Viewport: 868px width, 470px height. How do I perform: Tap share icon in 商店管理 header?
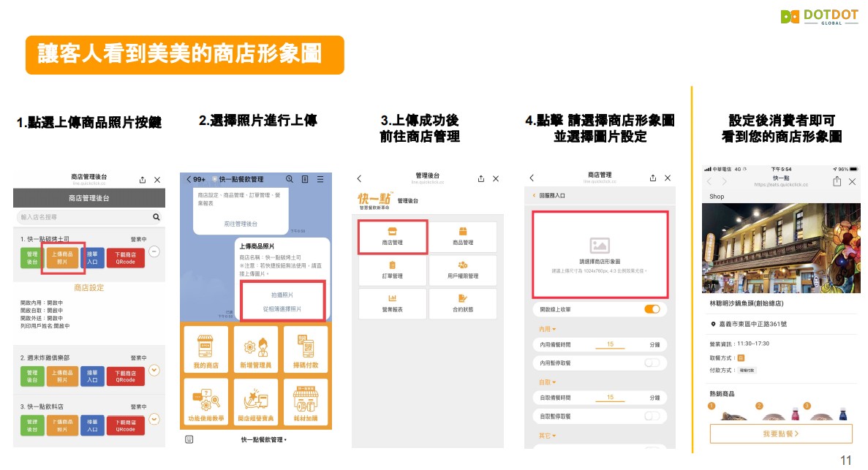point(653,178)
